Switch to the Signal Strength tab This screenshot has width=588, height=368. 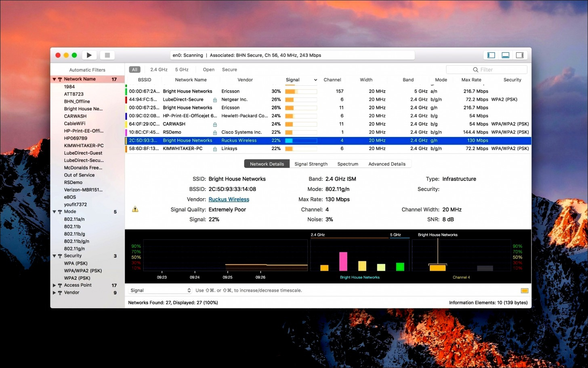pos(311,164)
